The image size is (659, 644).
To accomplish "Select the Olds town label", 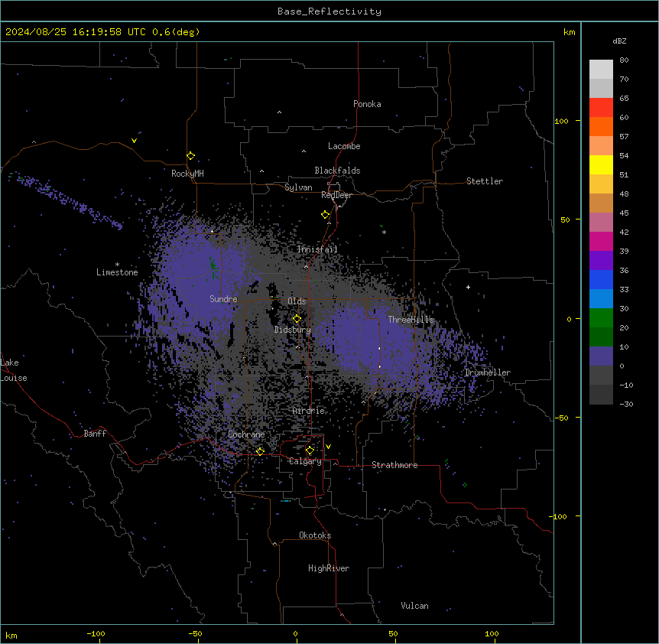I will tap(297, 301).
